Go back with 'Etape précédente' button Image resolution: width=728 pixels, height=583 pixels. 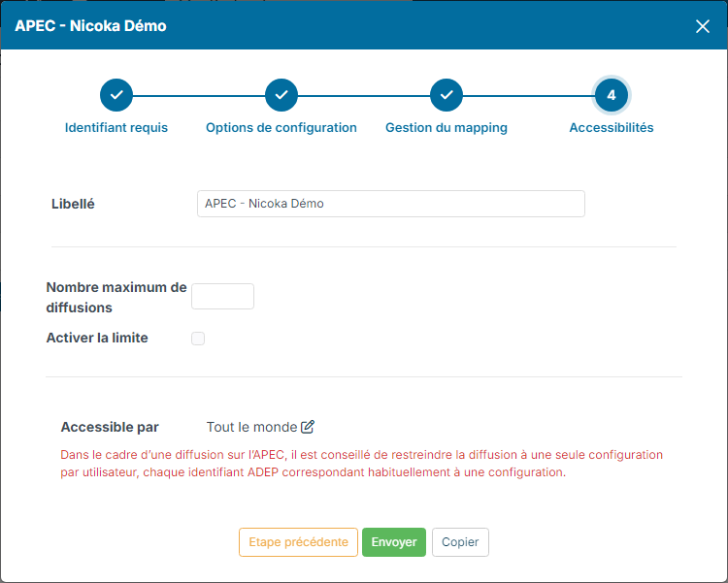click(x=298, y=541)
